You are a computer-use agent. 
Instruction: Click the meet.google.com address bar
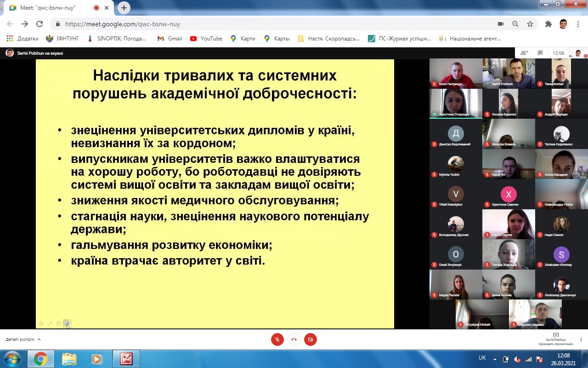276,24
